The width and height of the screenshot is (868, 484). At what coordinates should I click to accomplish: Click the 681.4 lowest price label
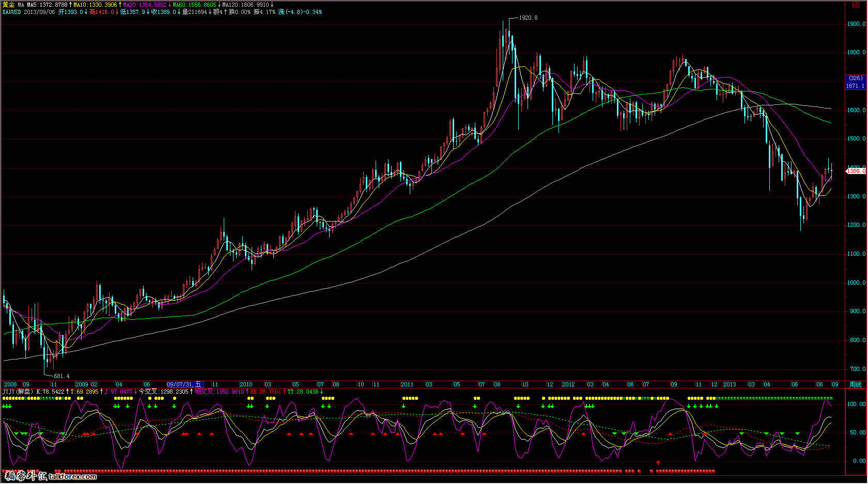61,376
